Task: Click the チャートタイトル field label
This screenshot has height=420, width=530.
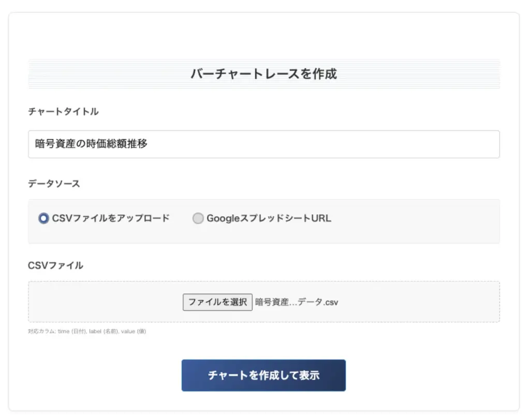Action: tap(63, 112)
